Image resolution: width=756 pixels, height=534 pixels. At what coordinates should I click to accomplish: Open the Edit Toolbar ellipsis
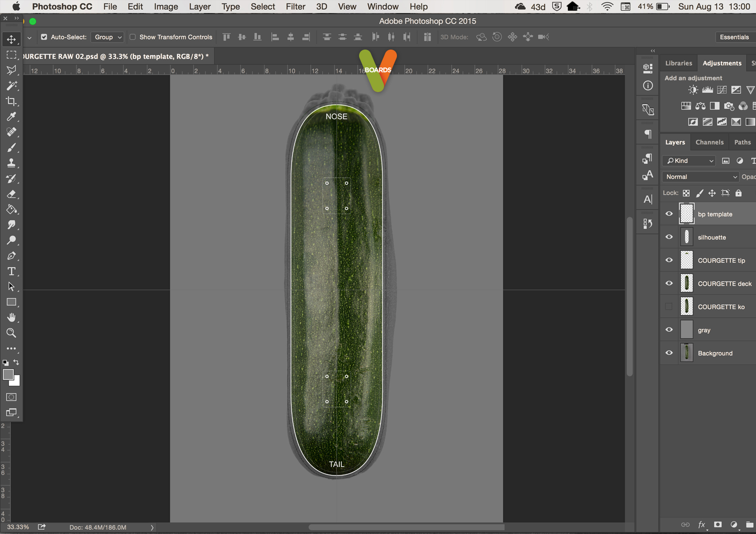[11, 348]
